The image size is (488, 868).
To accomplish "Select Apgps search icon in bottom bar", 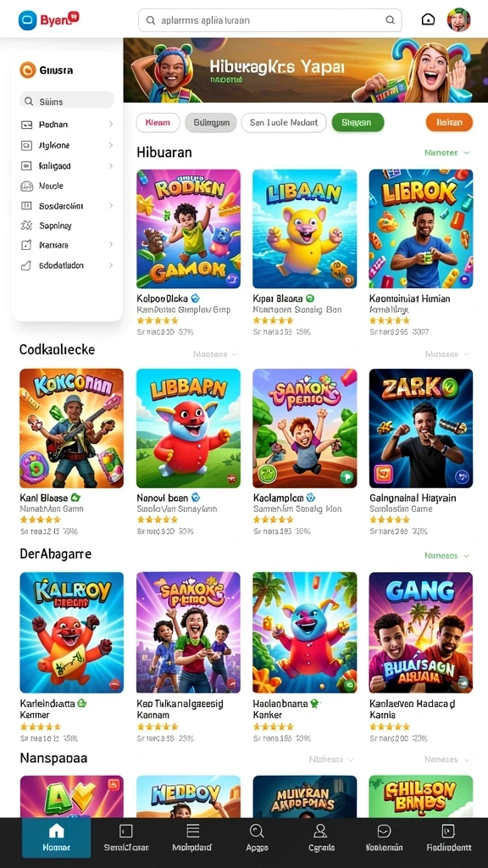I will [257, 837].
